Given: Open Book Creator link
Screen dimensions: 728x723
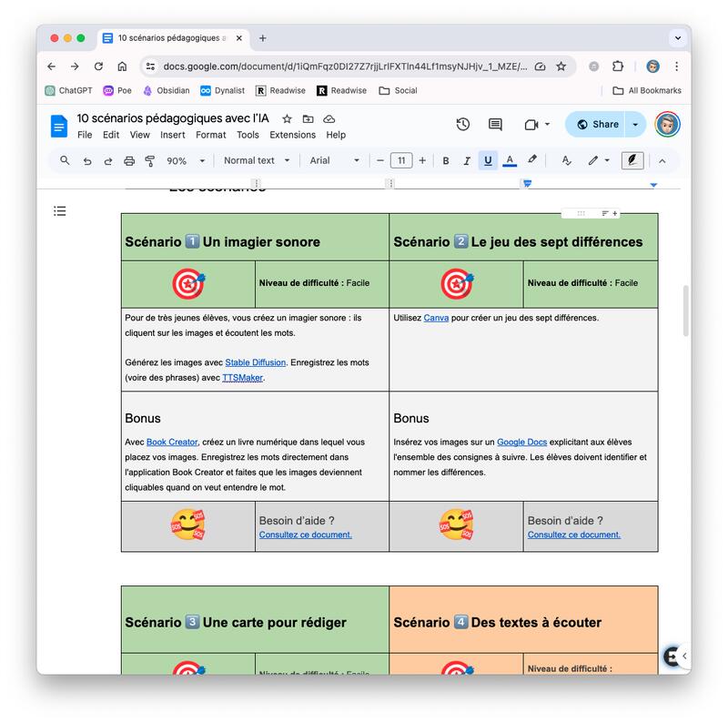Looking at the screenshot, I should click(x=172, y=442).
